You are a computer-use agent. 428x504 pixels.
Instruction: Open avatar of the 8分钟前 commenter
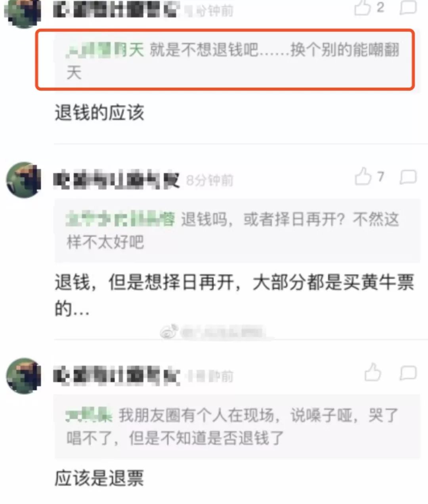point(24,180)
